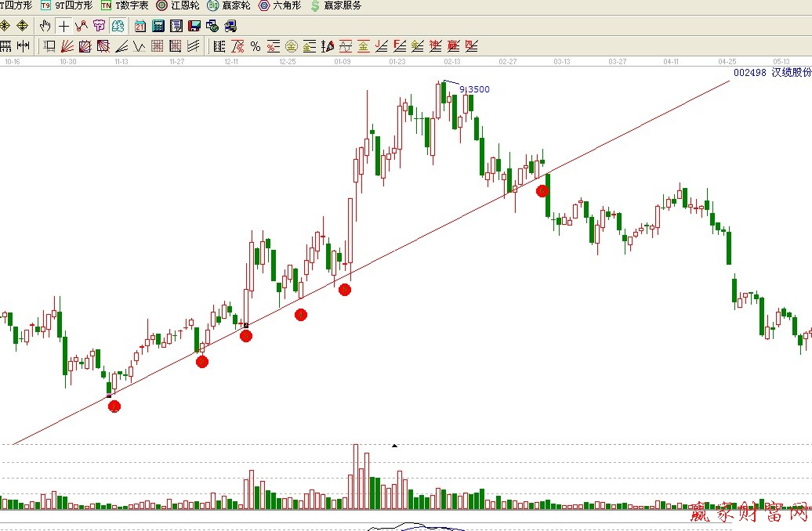Select the gold circle 金 icon
Image resolution: width=812 pixels, height=531 pixels.
click(291, 46)
